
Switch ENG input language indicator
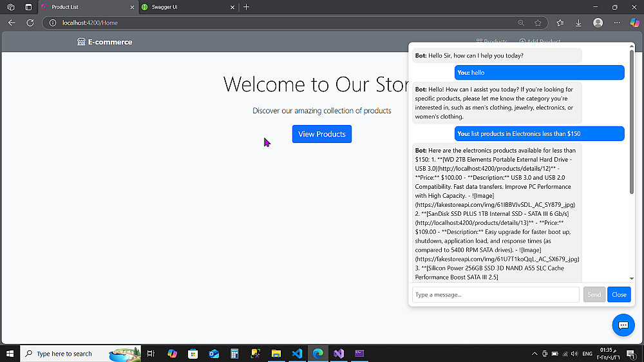(587, 354)
